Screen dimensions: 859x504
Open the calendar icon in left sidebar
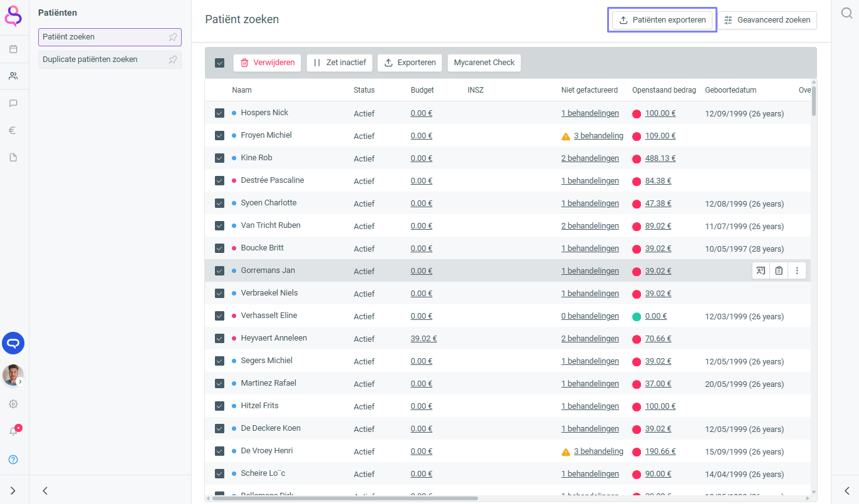click(x=13, y=49)
